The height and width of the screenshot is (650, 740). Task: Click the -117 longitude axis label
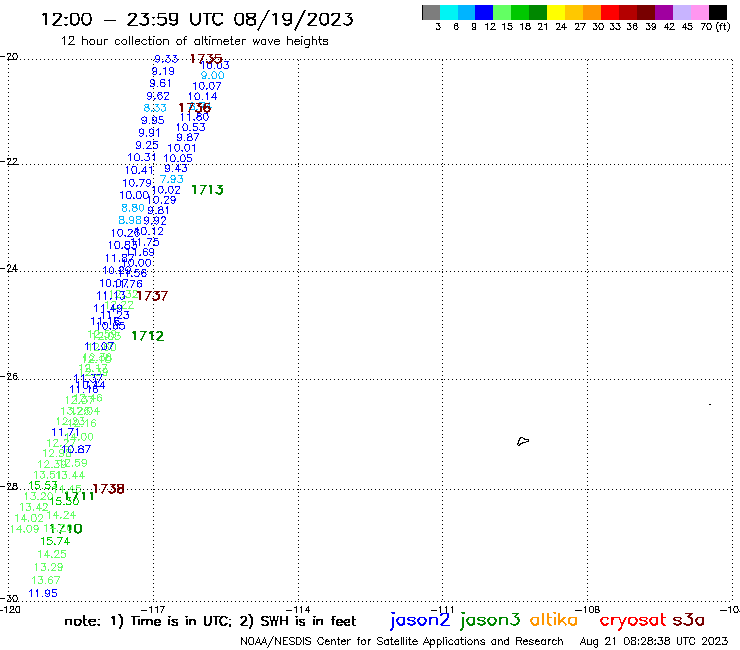155,609
